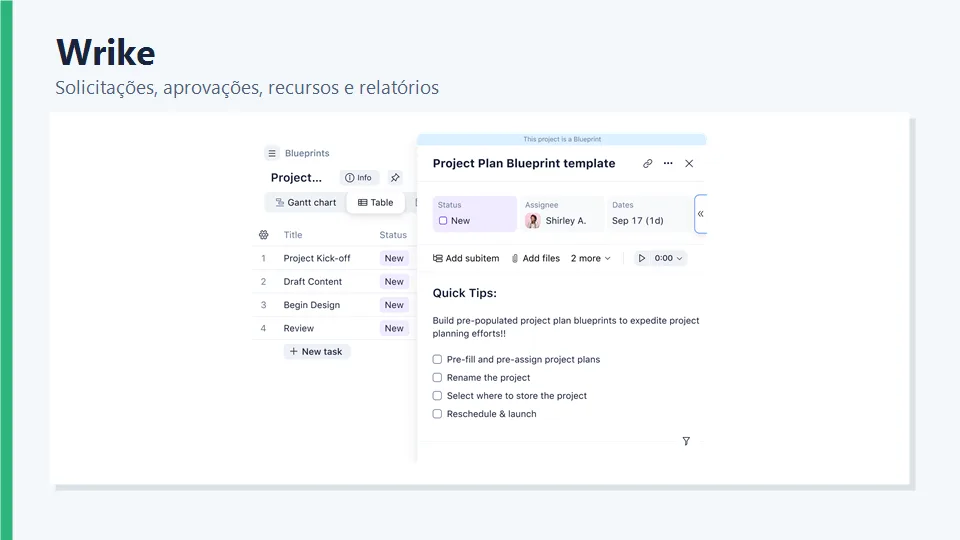Pin the project with the pin icon
The width and height of the screenshot is (960, 540).
pos(395,178)
